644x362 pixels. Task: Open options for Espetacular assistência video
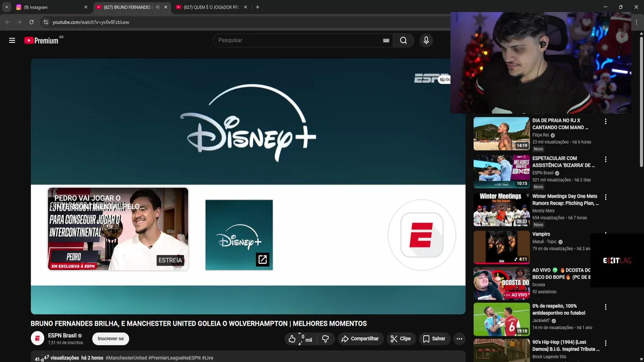(x=606, y=159)
